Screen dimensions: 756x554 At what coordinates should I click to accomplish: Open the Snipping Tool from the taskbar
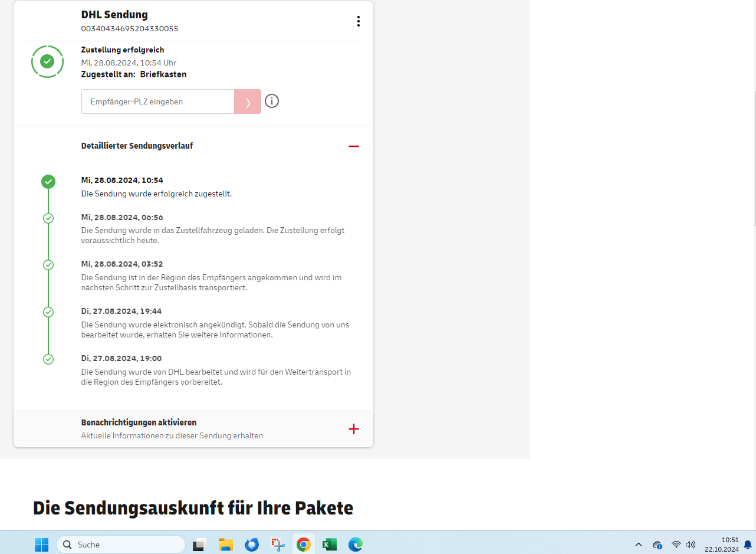click(278, 545)
